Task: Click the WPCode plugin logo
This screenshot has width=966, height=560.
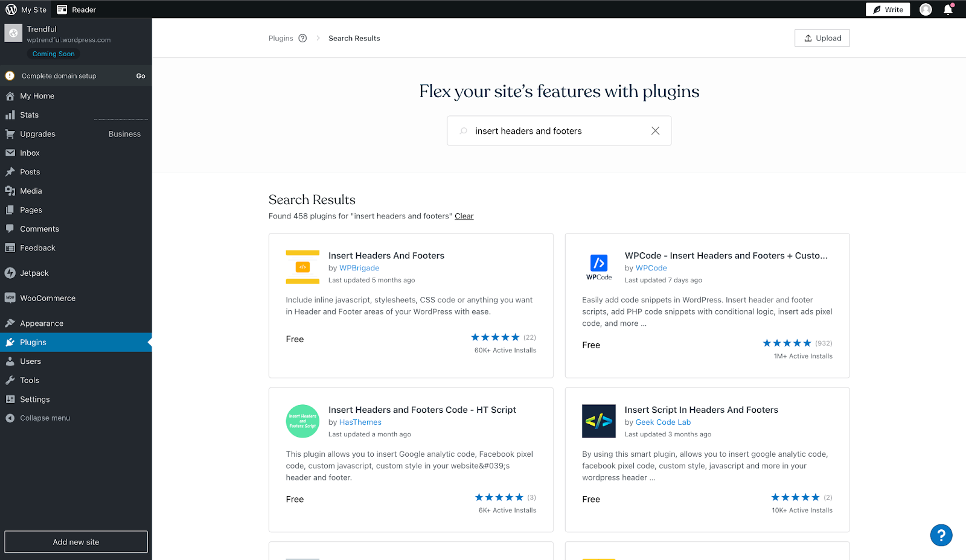Action: [x=599, y=267]
